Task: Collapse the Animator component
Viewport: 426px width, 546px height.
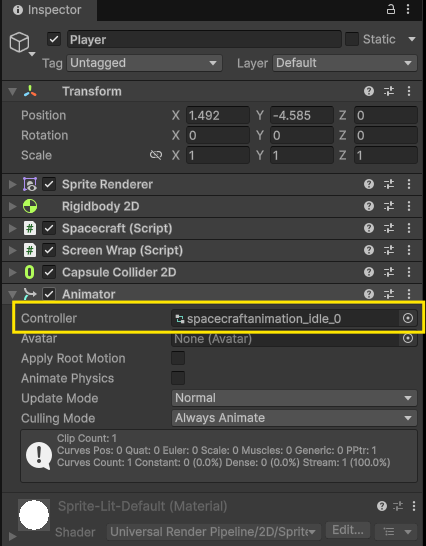Action: (13, 295)
